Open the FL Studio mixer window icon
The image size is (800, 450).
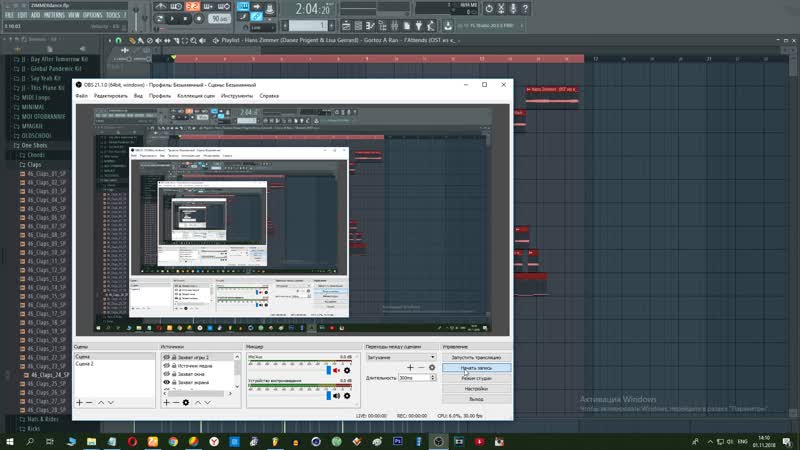[394, 26]
